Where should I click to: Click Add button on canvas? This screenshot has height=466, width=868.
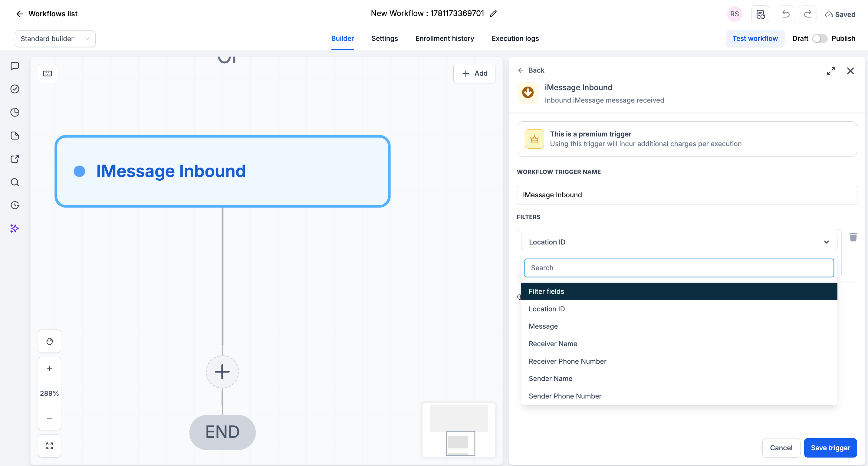(474, 74)
